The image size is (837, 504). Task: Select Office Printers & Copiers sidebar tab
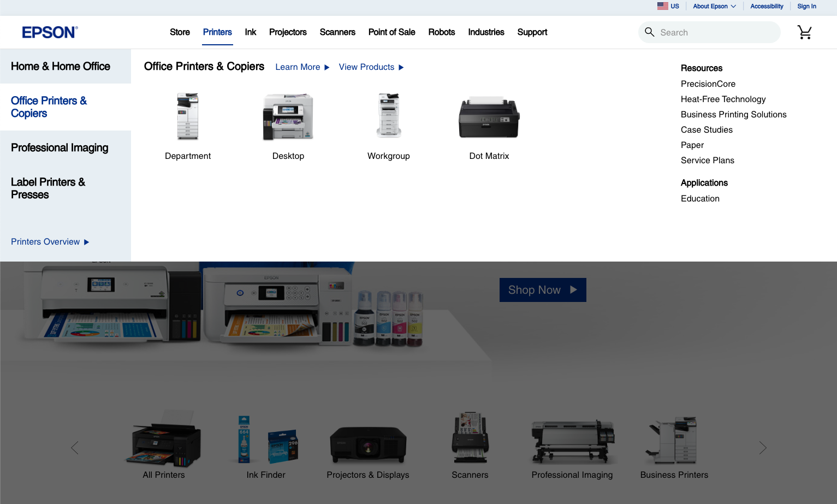[66, 107]
